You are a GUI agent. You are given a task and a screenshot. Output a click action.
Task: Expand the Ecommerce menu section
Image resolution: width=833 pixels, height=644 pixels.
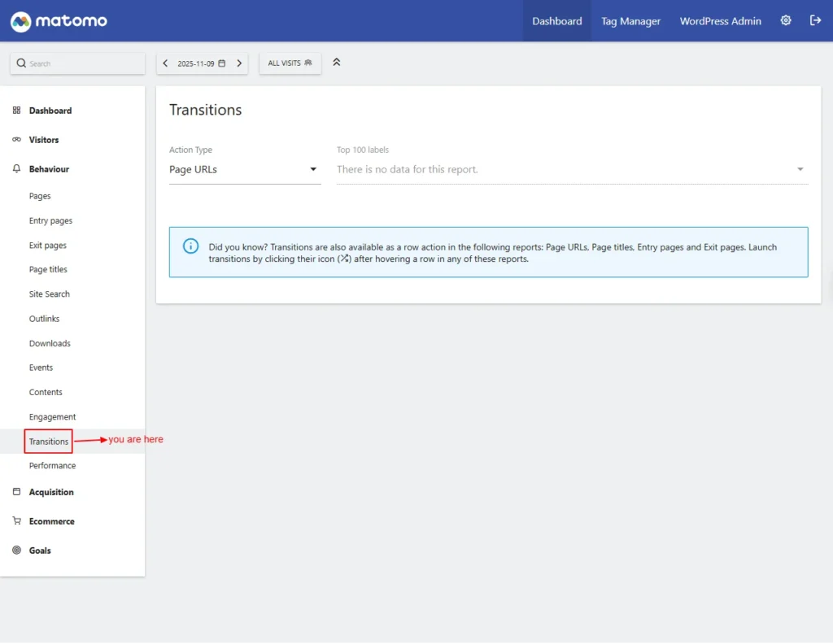pos(51,521)
